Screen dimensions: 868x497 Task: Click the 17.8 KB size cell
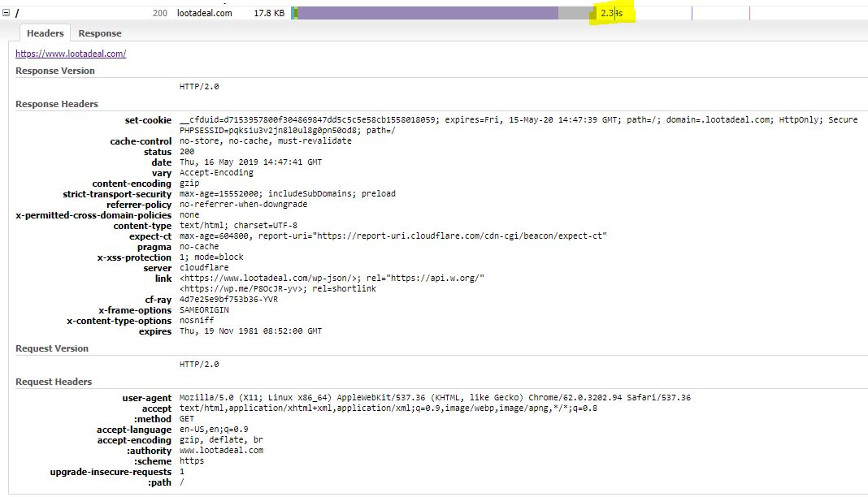269,13
